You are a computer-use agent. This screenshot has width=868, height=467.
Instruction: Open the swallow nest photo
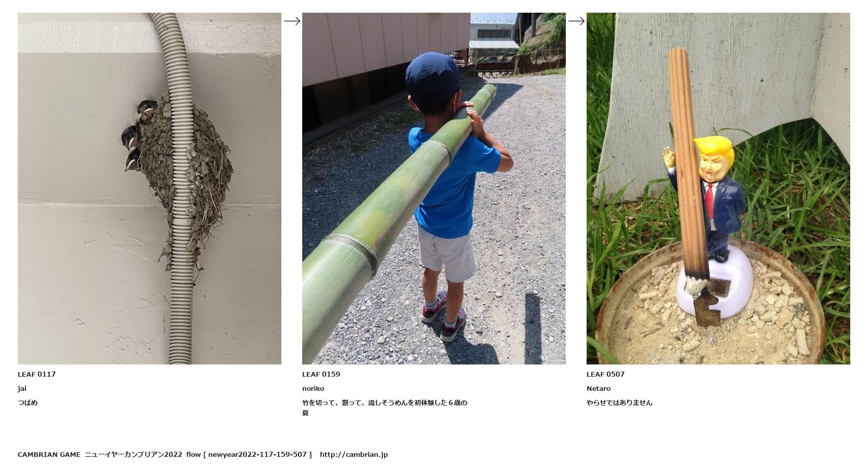click(149, 188)
